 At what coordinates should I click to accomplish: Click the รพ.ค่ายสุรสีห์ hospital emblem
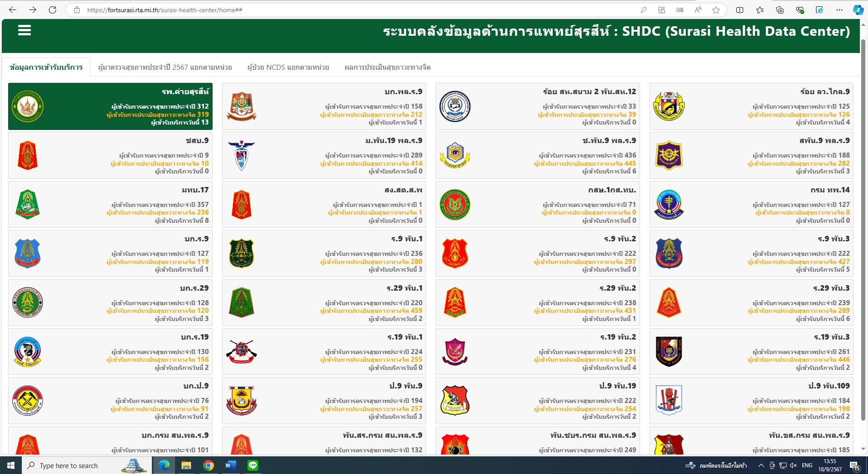[x=28, y=106]
